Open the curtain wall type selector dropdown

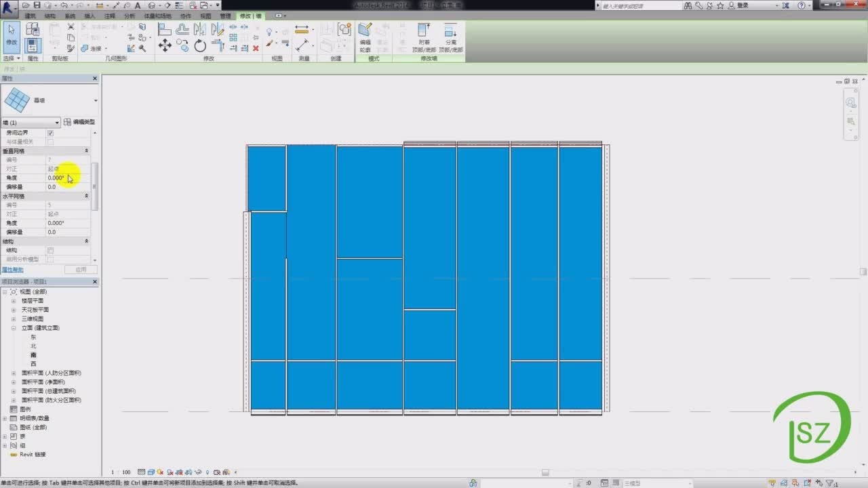coord(96,101)
